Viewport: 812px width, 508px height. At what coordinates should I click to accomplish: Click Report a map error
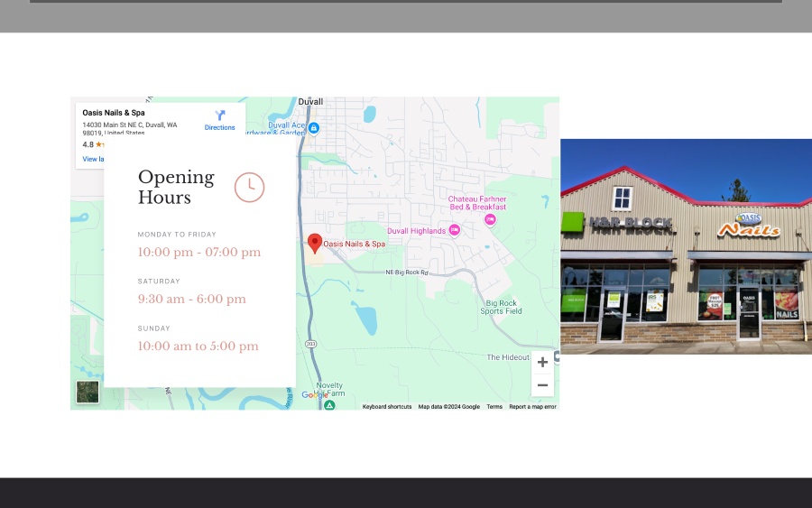tap(532, 407)
